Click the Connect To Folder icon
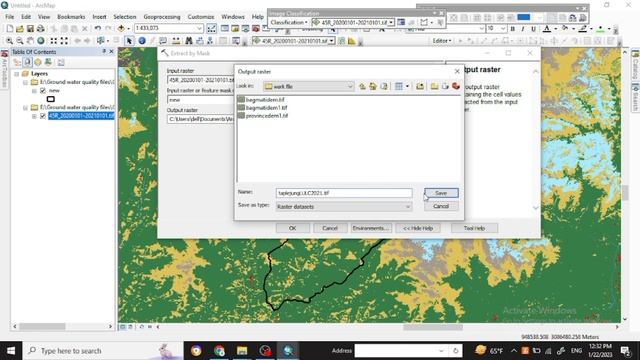The image size is (640, 360). pyautogui.click(x=420, y=86)
